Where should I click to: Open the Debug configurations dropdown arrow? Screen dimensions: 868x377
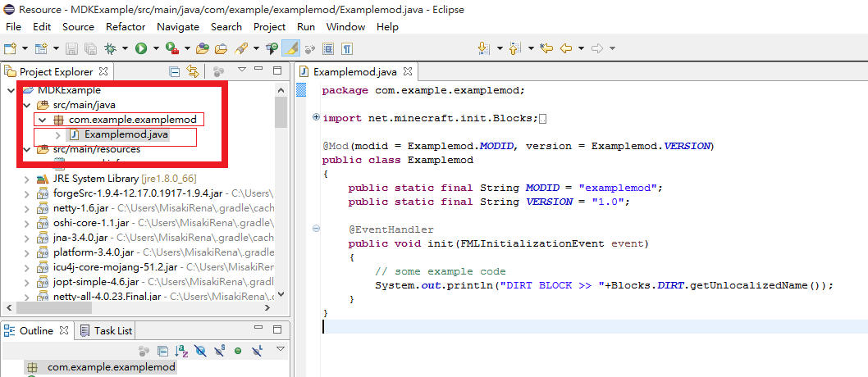pos(125,48)
